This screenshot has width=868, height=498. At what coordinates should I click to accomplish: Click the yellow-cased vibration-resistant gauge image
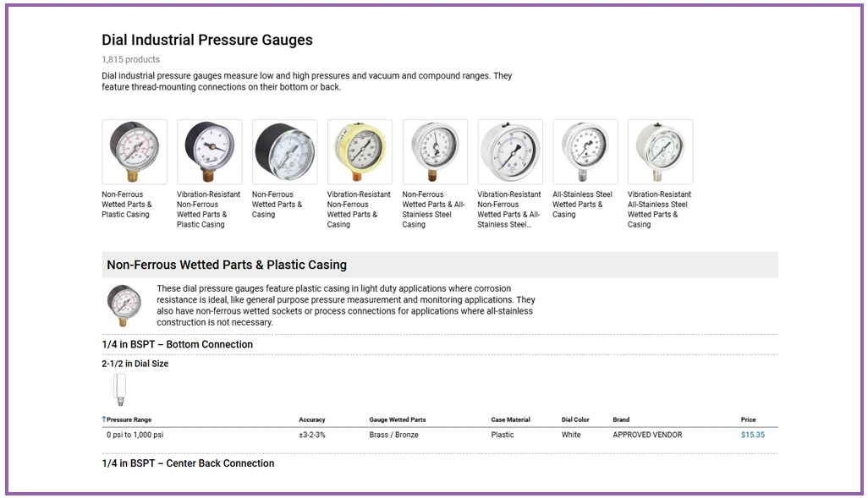click(360, 152)
